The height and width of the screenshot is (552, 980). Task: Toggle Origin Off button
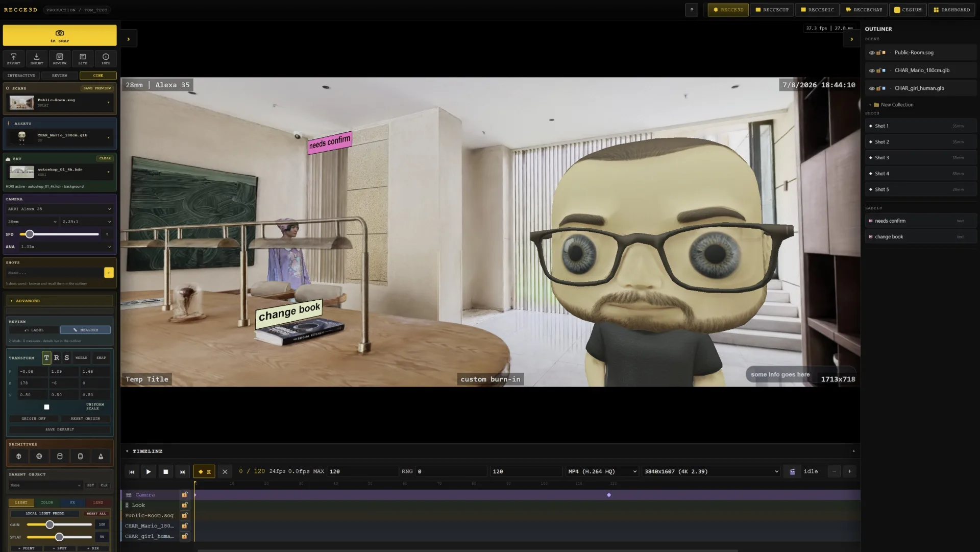coord(34,419)
